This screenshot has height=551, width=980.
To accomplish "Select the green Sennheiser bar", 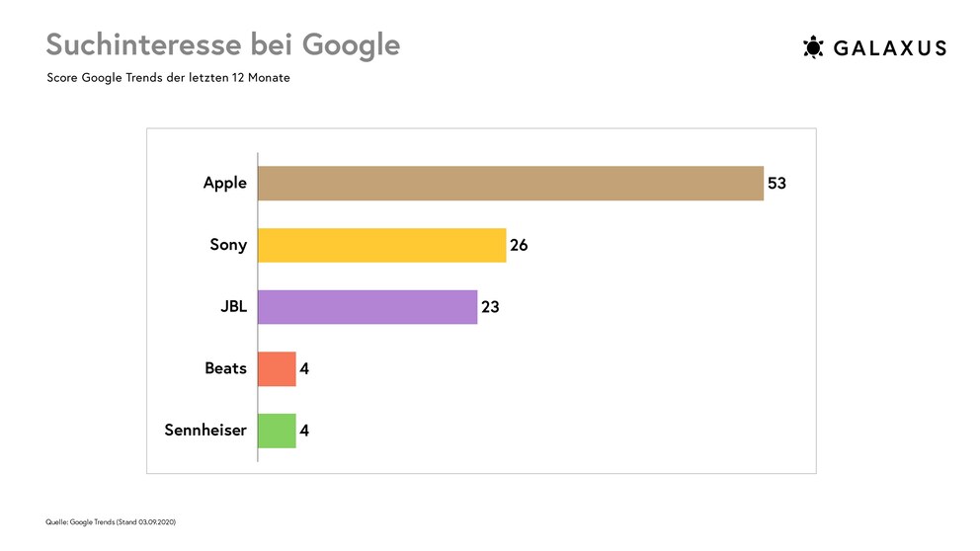I will click(x=277, y=431).
